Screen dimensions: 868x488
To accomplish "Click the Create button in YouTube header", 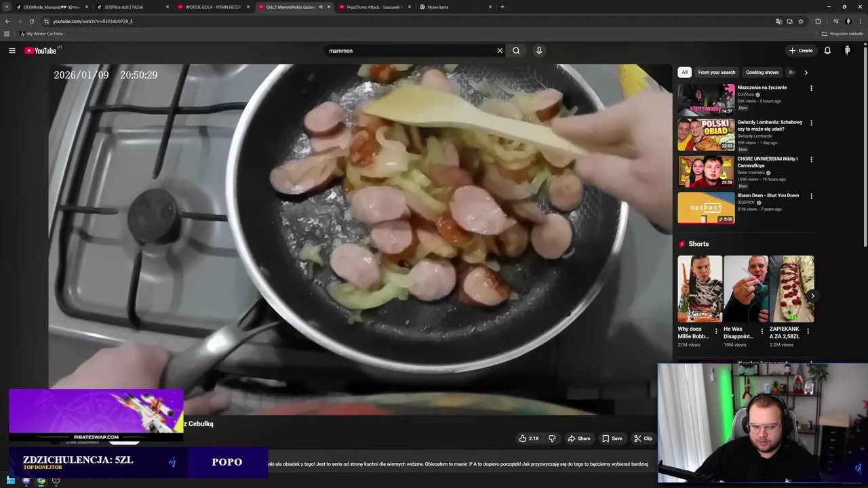I will click(x=801, y=51).
